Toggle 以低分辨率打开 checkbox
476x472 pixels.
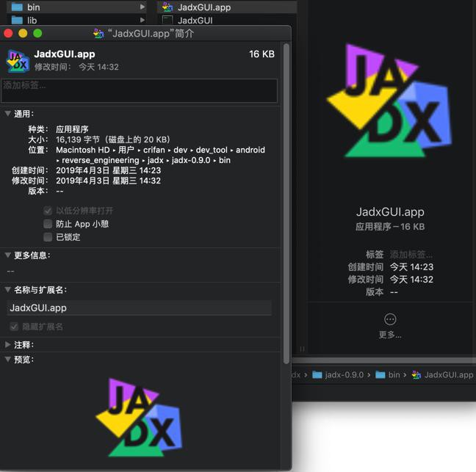tap(48, 211)
